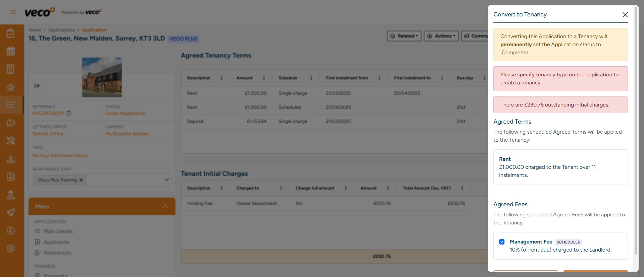Open Default Office lettings office link
The image size is (644, 277).
pos(48,134)
